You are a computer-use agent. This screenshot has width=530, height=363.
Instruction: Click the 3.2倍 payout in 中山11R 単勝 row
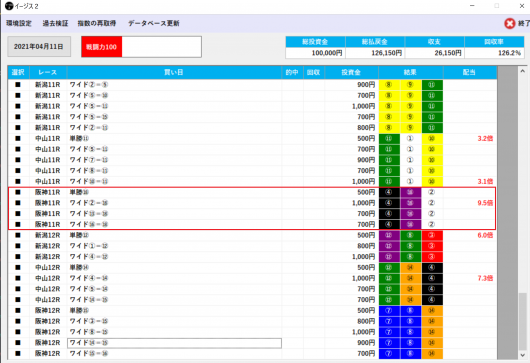point(485,139)
